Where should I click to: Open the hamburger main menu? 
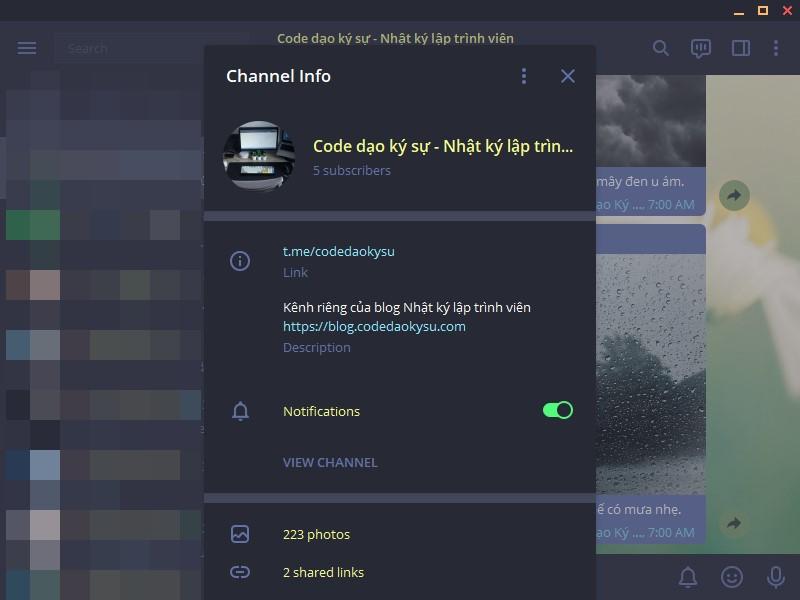[x=27, y=48]
